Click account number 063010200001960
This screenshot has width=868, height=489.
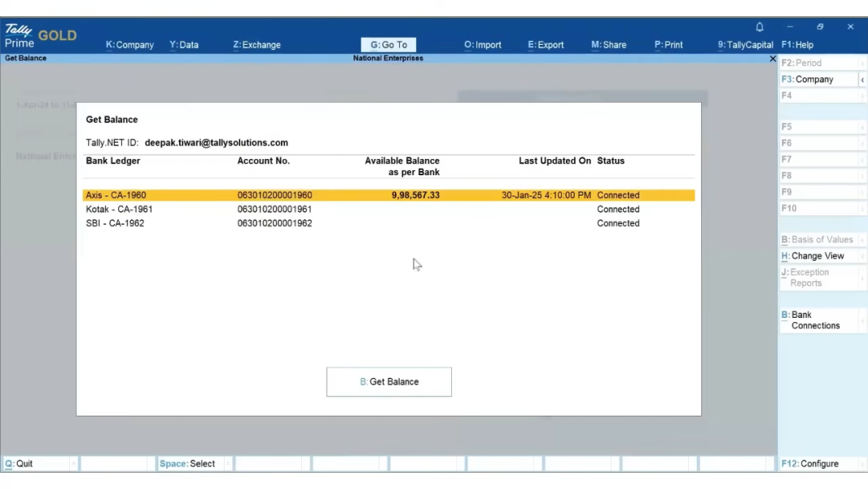coord(274,195)
